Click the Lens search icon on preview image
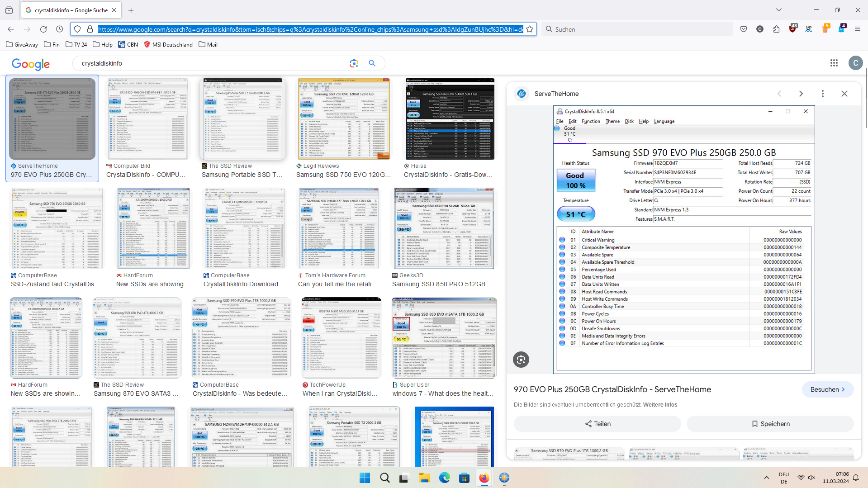Viewport: 868px width, 488px height. 521,360
